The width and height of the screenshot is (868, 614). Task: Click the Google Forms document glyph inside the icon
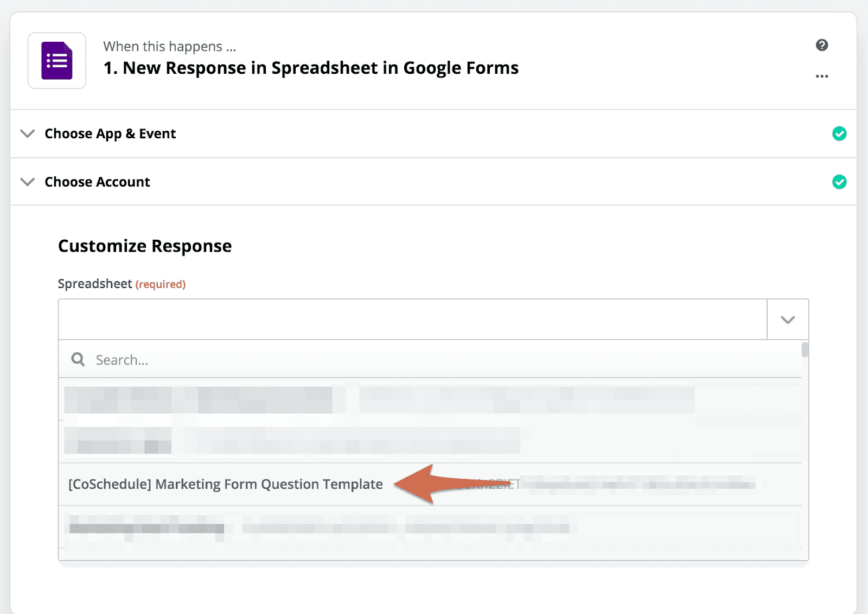tap(56, 60)
